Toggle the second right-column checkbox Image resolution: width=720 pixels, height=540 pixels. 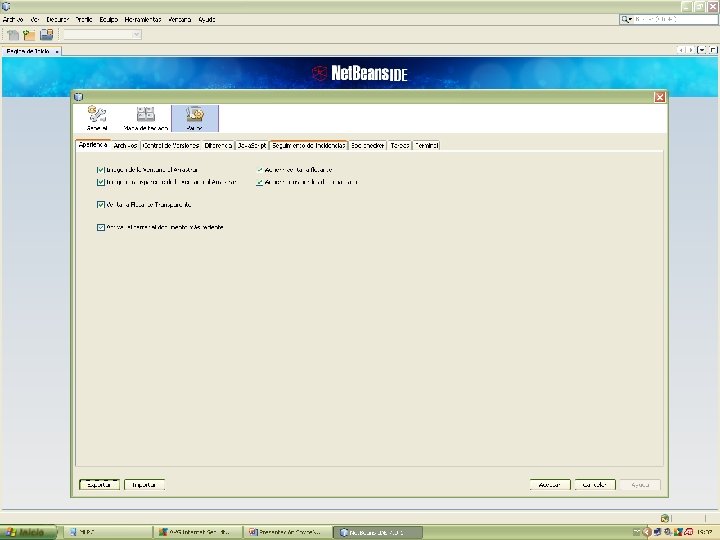pos(259,182)
